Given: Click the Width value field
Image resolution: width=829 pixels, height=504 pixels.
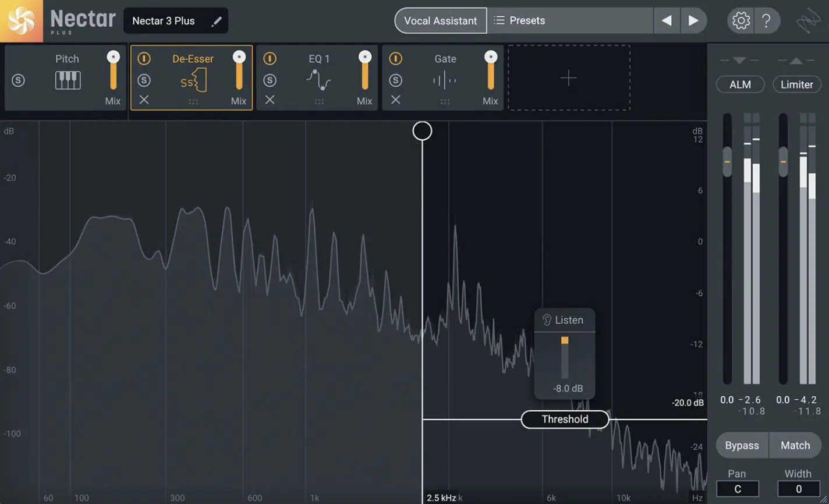Looking at the screenshot, I should [798, 489].
